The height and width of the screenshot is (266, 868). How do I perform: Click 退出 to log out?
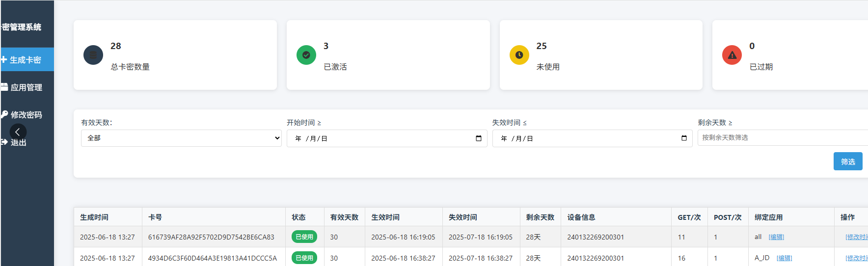pos(18,142)
